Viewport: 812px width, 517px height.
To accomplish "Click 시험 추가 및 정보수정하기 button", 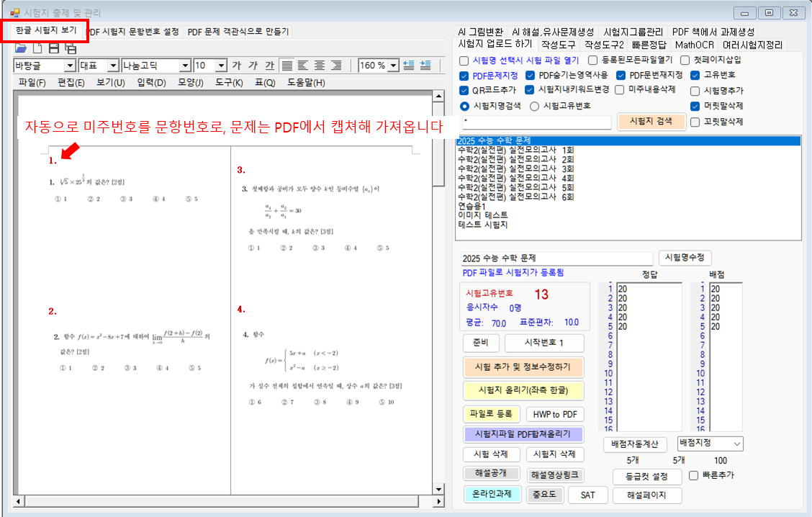I will coord(523,367).
